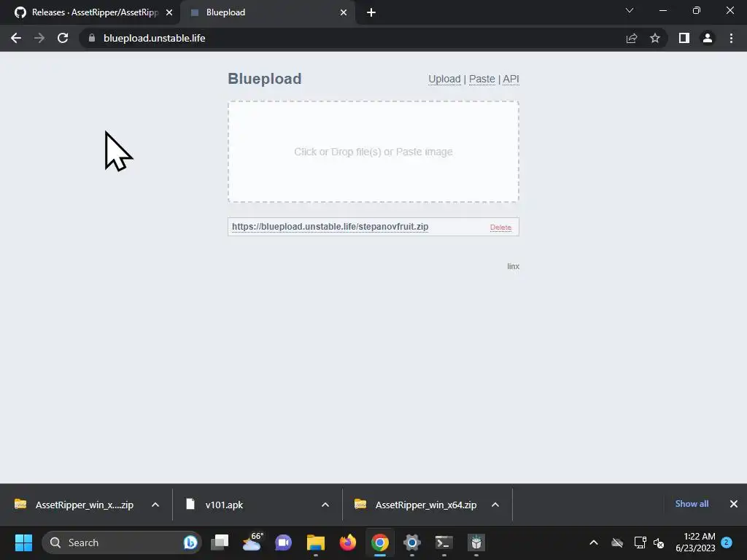The width and height of the screenshot is (747, 560).
Task: Open the Upload link
Action: tap(444, 79)
